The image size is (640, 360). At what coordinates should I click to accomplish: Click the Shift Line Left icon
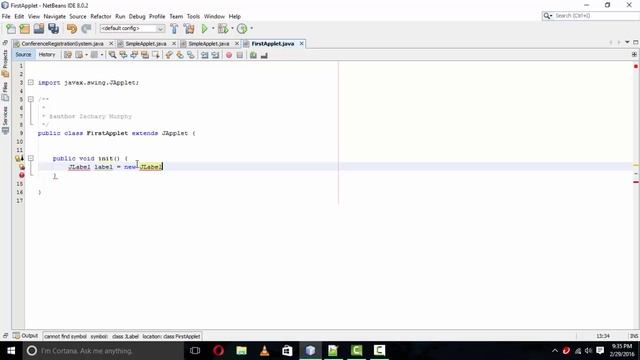coord(204,55)
